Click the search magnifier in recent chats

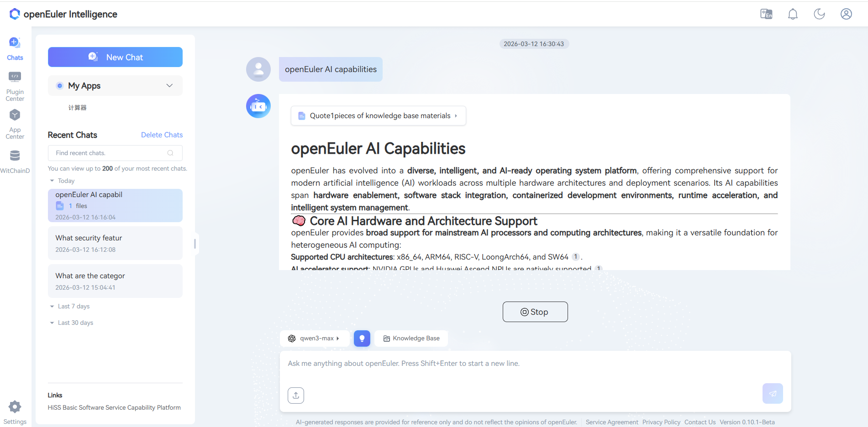[170, 153]
